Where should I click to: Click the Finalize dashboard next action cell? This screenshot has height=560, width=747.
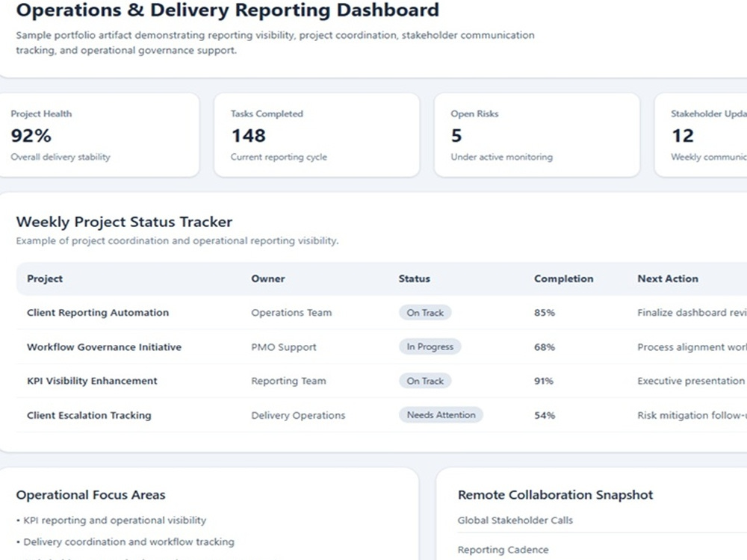click(x=692, y=313)
